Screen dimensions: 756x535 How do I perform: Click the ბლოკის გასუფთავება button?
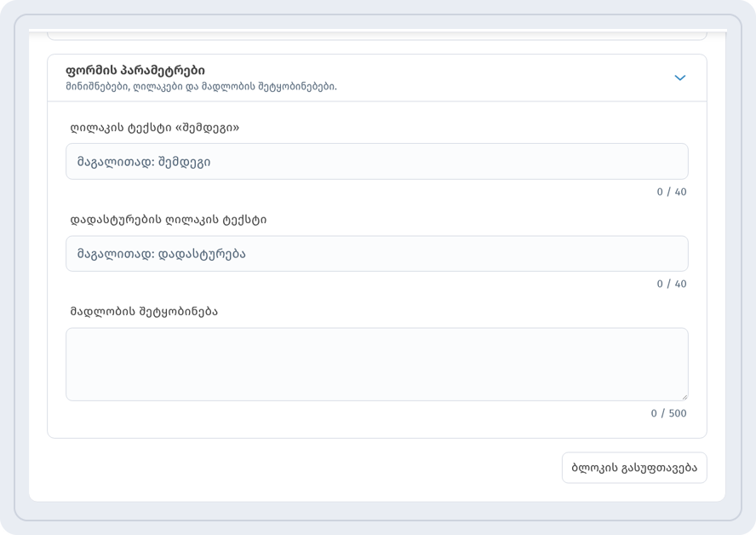point(634,468)
